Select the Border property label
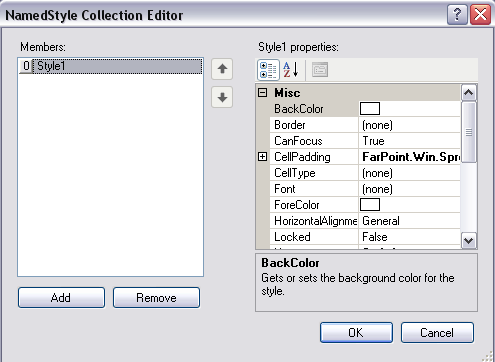Viewport: 495px width, 362px height. (290, 125)
